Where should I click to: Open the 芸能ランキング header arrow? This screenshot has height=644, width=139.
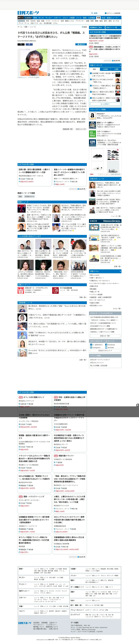(120, 65)
